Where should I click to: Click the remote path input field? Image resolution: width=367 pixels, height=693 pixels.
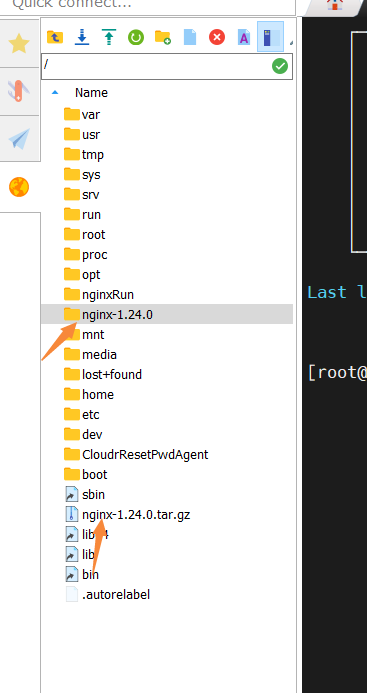coord(167,66)
